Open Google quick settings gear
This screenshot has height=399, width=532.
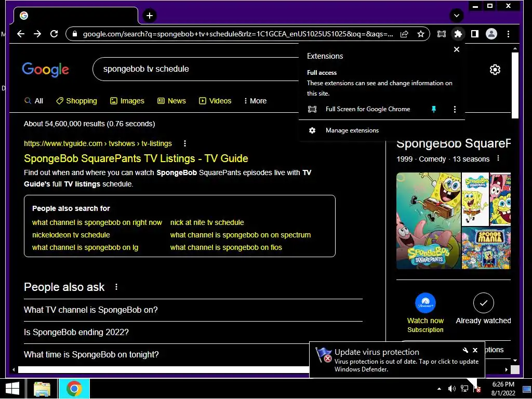click(x=495, y=70)
